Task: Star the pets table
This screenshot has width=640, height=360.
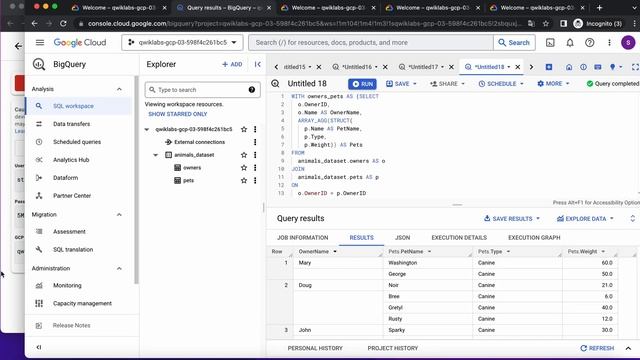Action: point(244,180)
